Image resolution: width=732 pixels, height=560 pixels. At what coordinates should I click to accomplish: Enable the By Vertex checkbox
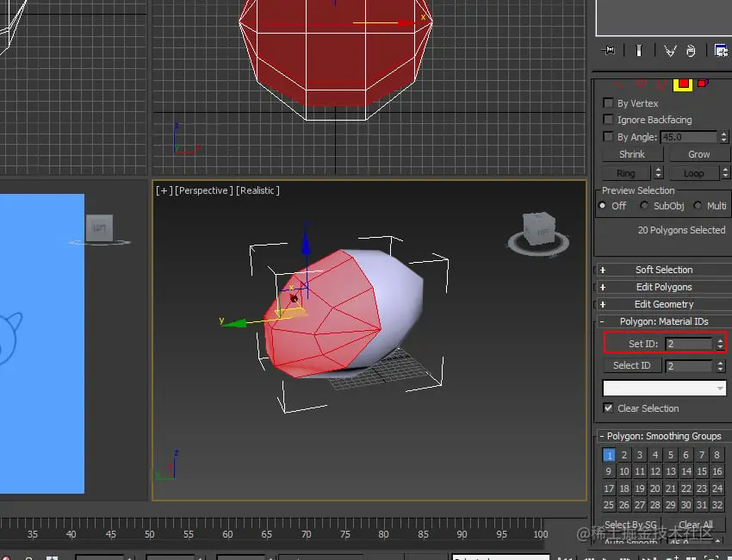(609, 103)
